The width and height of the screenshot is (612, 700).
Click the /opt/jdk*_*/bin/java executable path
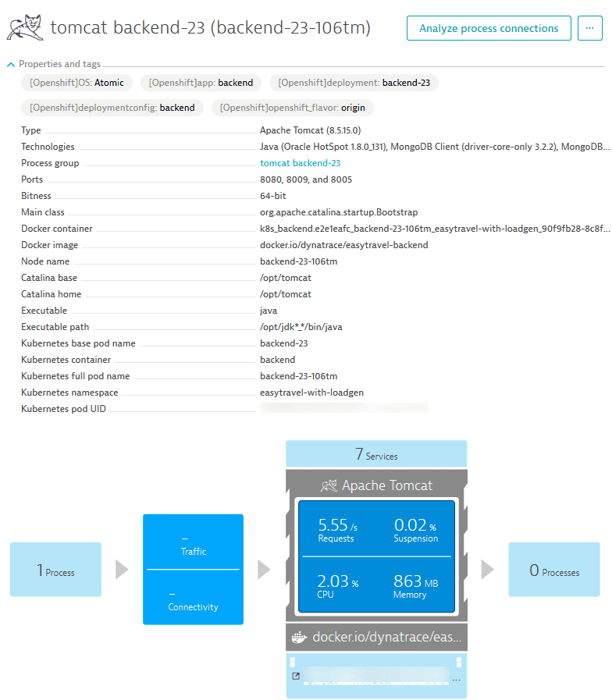pyautogui.click(x=301, y=327)
